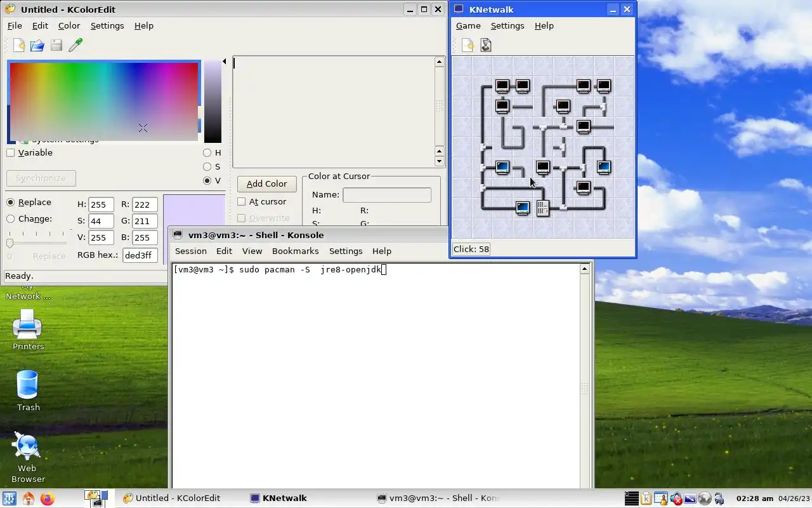This screenshot has width=812, height=508.
Task: Open the Bookmarks menu in Konsole
Action: 296,251
